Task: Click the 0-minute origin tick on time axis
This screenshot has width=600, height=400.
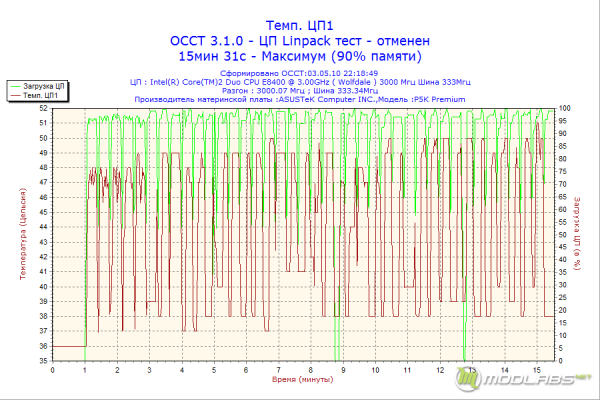Action: (52, 370)
